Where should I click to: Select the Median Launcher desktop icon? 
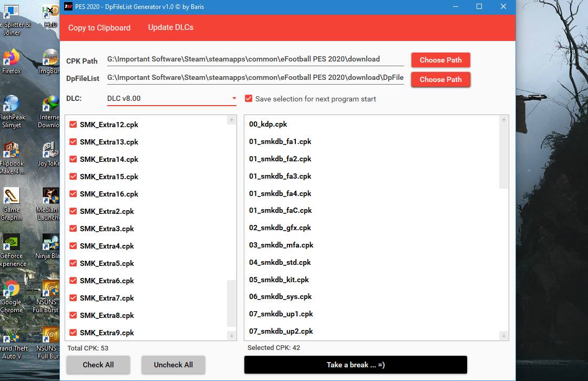coord(49,204)
